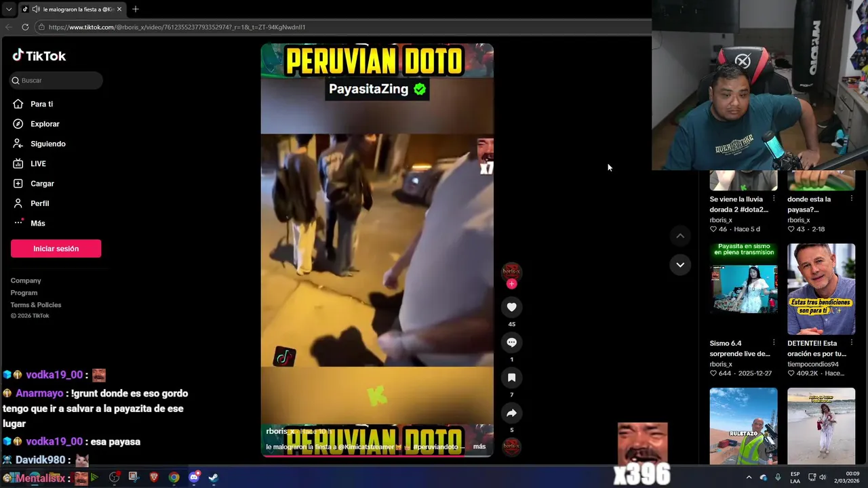Image resolution: width=868 pixels, height=488 pixels.
Task: Open Brave browser from taskbar
Action: 154,477
